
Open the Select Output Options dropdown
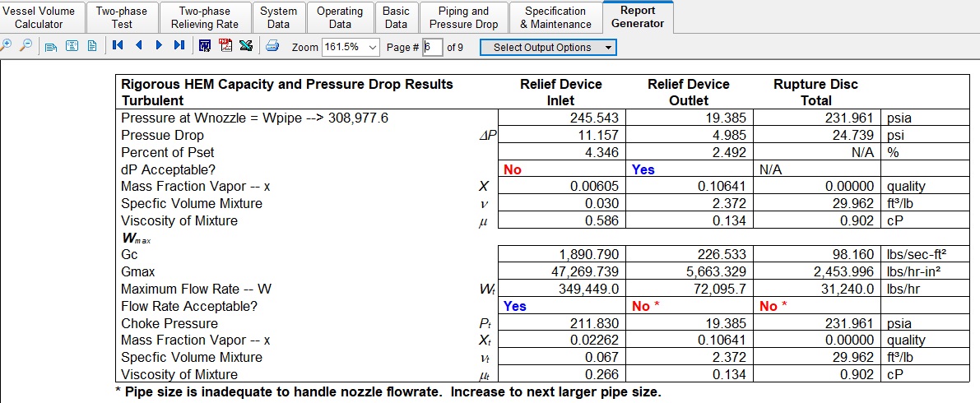point(548,48)
